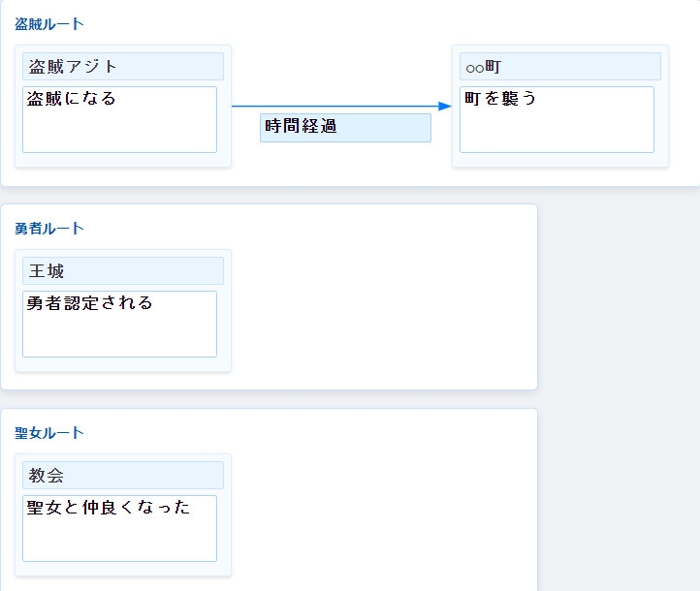
Task: Edit the 盗賊アジト node title field
Action: click(123, 66)
